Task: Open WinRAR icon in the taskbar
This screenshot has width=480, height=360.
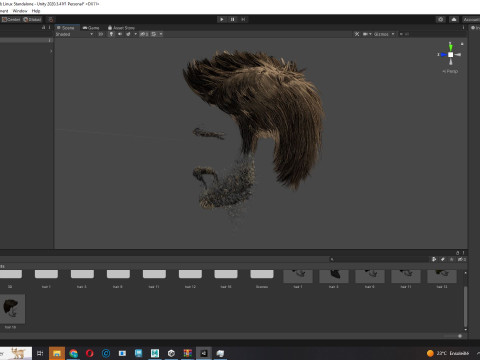Action: 188,353
